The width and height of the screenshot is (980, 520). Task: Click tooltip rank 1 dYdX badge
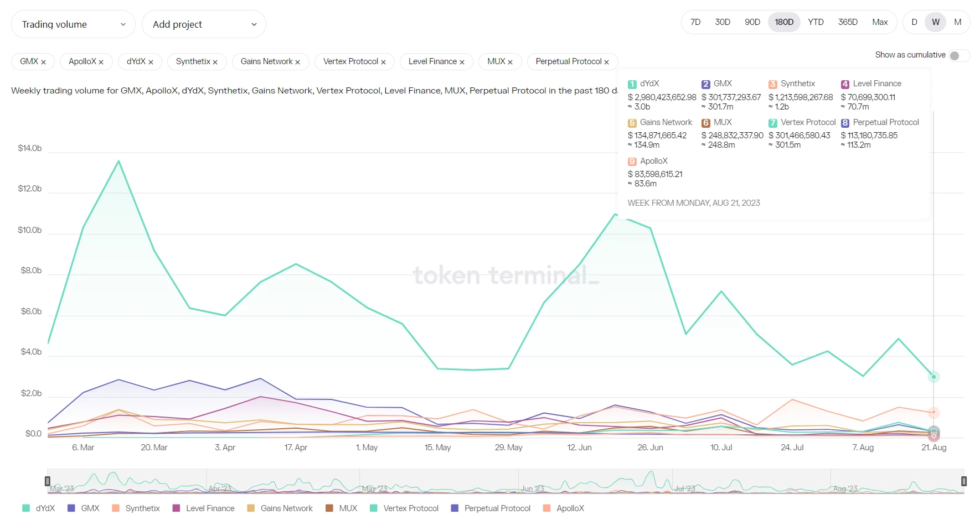coord(632,84)
